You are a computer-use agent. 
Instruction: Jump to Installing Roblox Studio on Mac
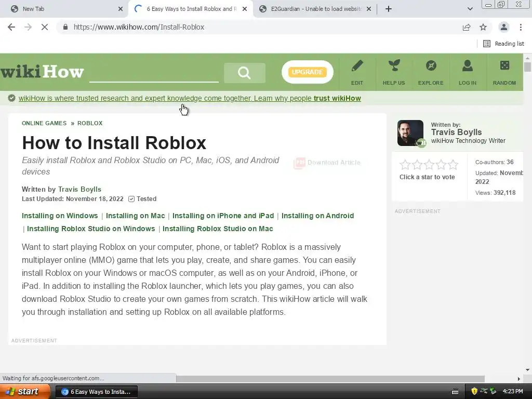click(218, 229)
